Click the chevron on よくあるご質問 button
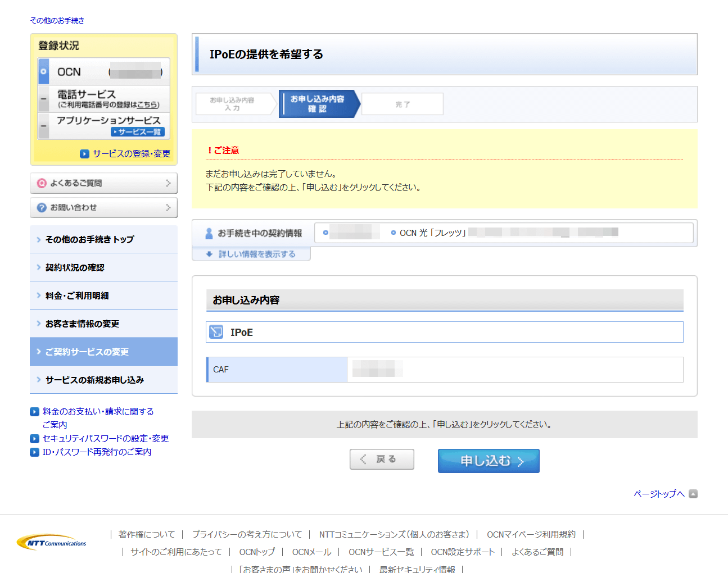The image size is (728, 573). click(168, 183)
